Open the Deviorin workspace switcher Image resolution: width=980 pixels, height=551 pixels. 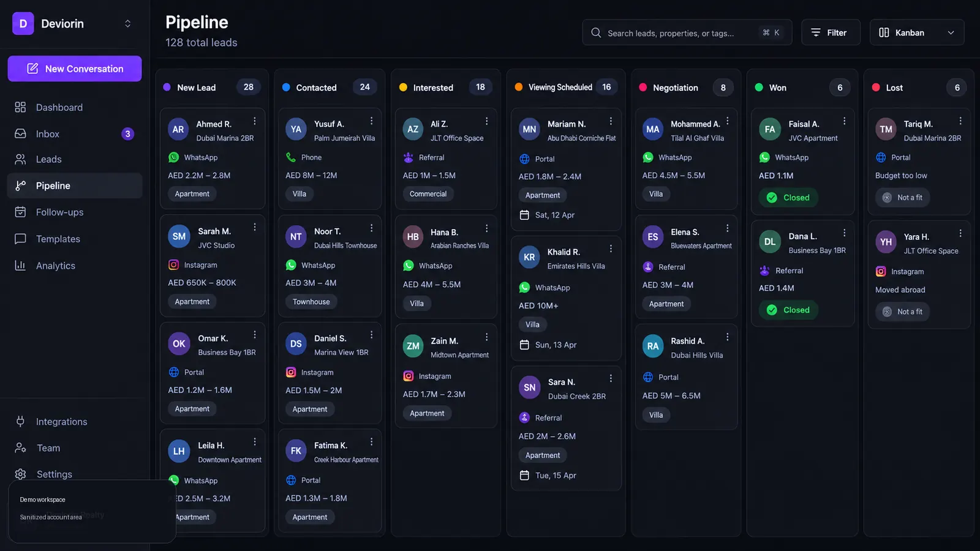pyautogui.click(x=75, y=24)
